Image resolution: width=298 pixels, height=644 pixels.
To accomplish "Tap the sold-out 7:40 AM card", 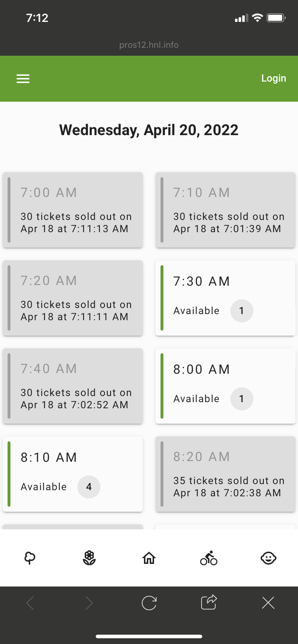I will tap(73, 386).
